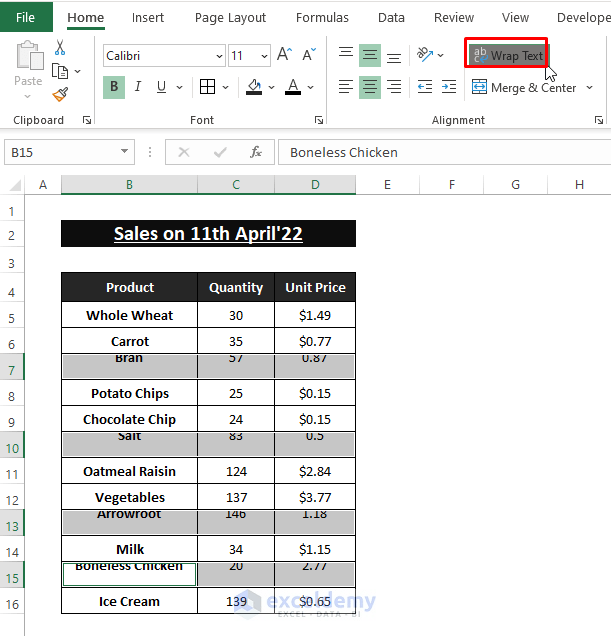611x636 pixels.
Task: Click the Orientation text-angle icon
Action: pos(425,54)
